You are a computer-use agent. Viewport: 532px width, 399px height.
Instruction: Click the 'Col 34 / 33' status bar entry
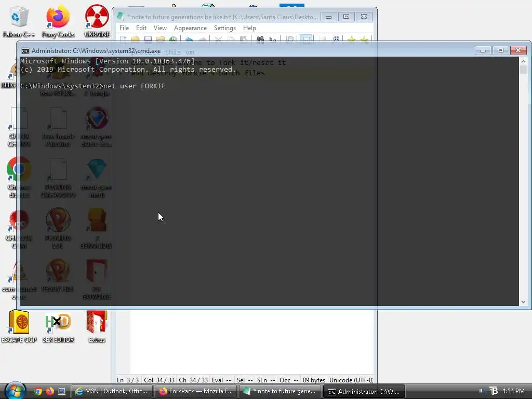point(159,380)
